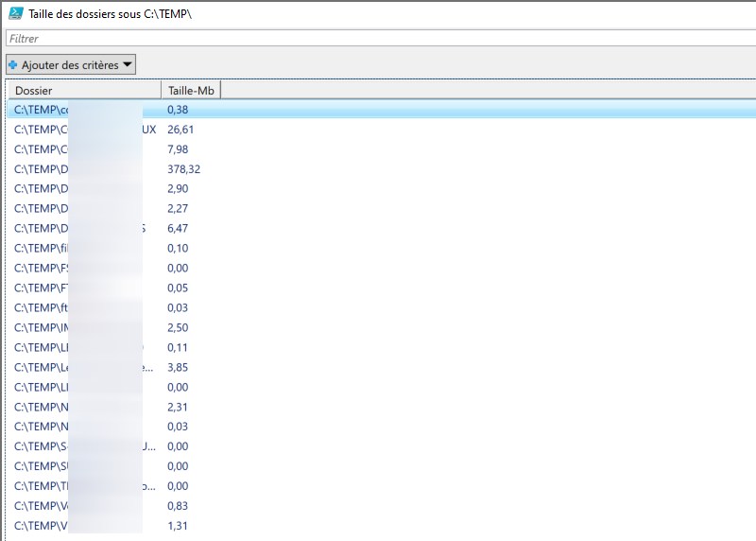Focus the Filtrer search field

381,39
